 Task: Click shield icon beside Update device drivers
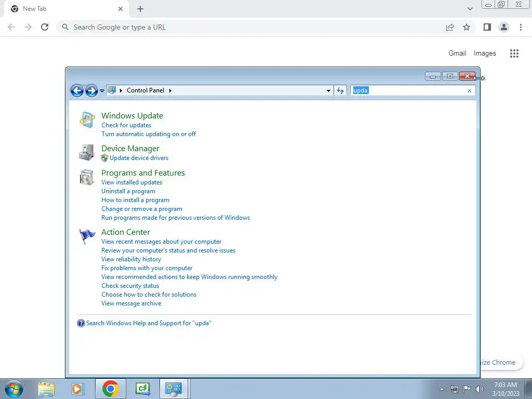coord(104,158)
